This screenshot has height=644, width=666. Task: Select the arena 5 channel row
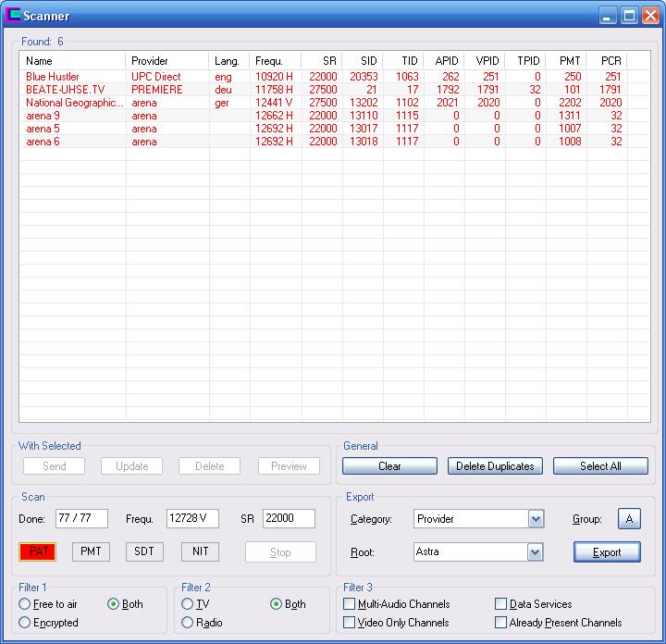pyautogui.click(x=335, y=129)
